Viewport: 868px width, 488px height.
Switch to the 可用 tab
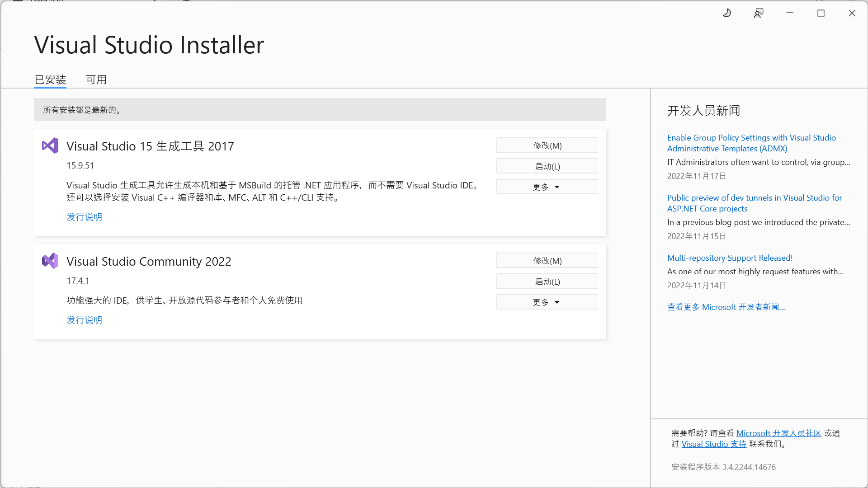[96, 80]
